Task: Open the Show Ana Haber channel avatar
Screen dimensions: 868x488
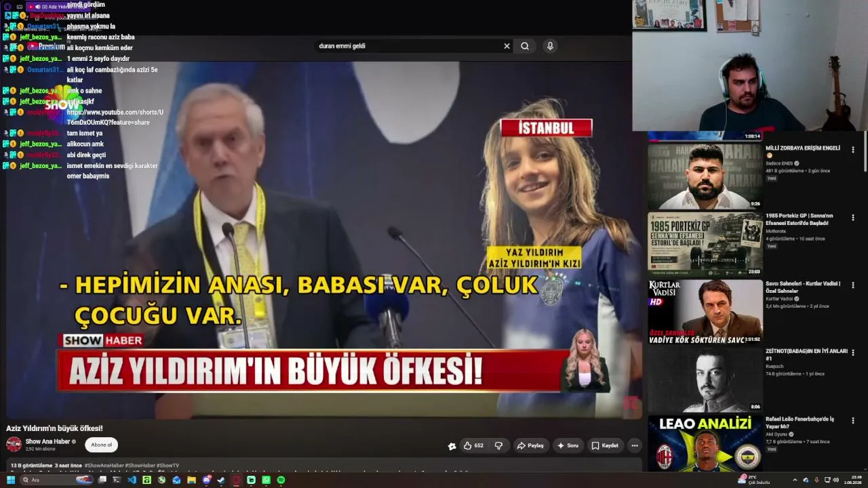Action: point(14,445)
